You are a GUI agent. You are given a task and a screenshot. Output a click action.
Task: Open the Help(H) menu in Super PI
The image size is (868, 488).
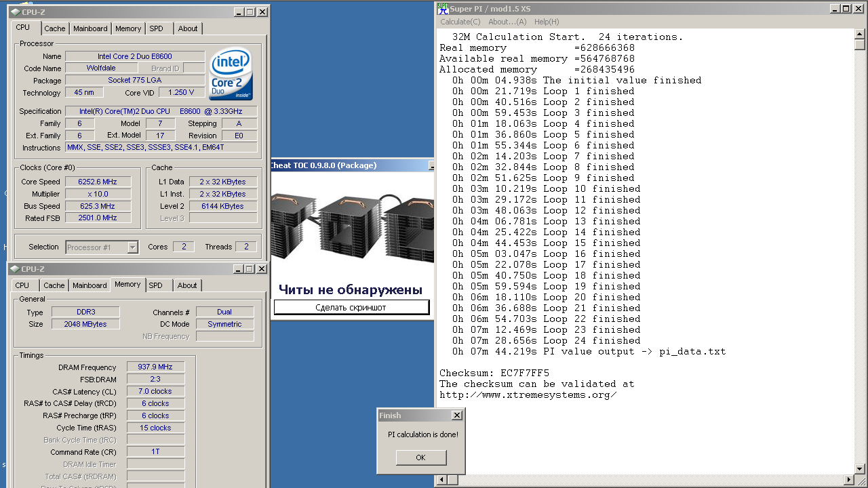547,22
